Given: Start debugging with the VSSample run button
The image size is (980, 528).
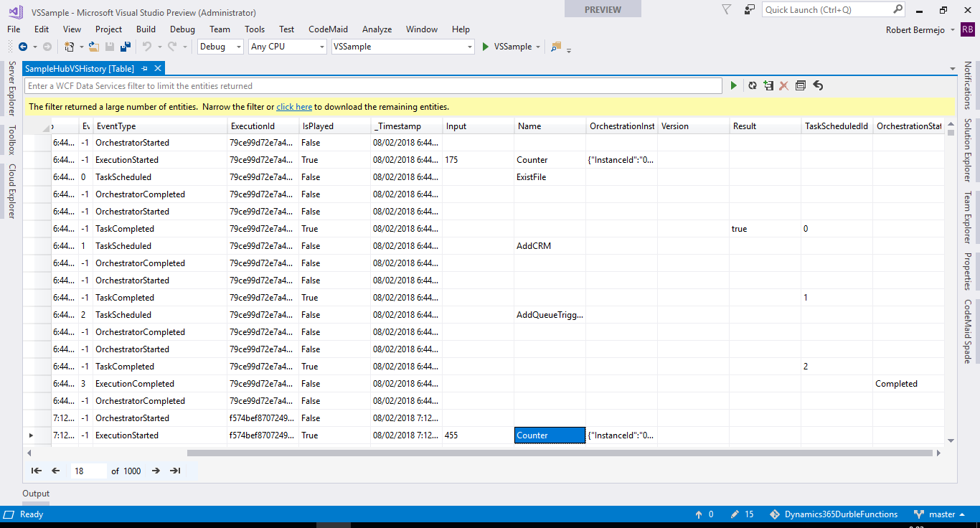Looking at the screenshot, I should point(507,47).
